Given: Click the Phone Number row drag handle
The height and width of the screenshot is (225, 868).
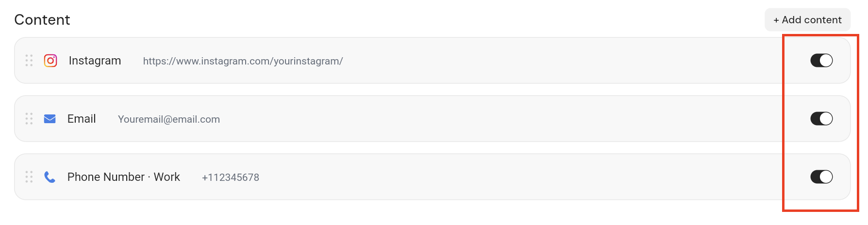Looking at the screenshot, I should [29, 177].
